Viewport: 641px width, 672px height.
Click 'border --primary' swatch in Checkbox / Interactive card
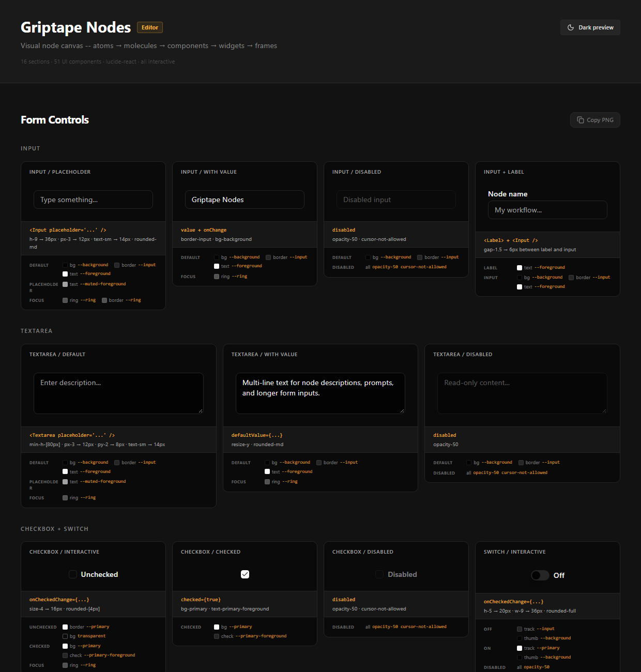(x=65, y=627)
